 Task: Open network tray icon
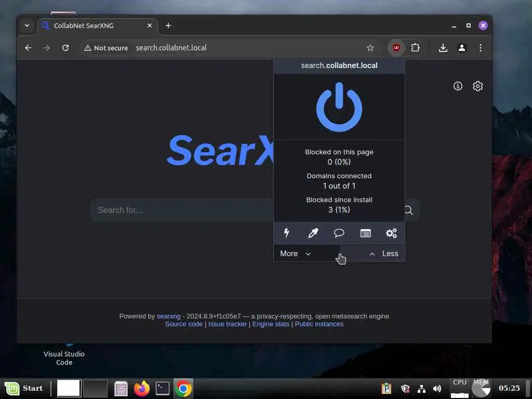[421, 389]
